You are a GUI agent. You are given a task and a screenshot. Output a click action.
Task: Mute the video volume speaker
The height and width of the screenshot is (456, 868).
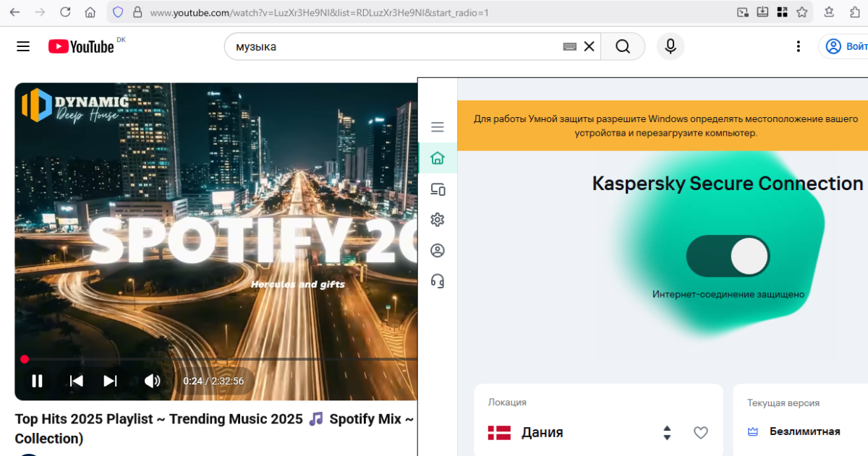point(152,381)
